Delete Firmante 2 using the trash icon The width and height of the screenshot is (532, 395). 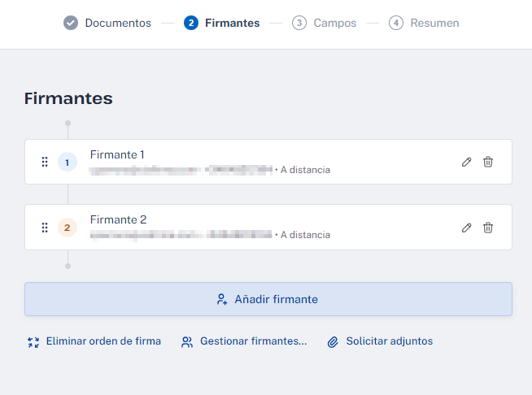tap(488, 228)
